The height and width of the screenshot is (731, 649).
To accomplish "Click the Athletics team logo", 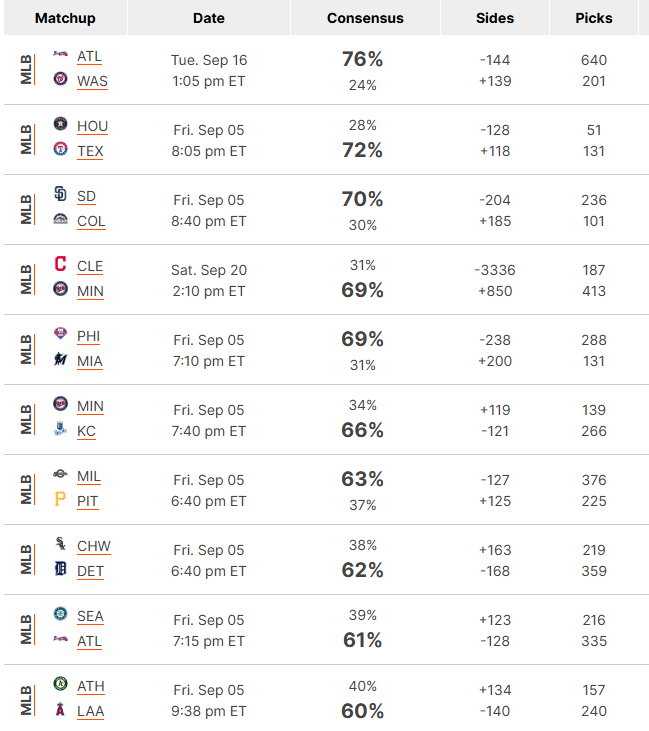I will pyautogui.click(x=60, y=683).
